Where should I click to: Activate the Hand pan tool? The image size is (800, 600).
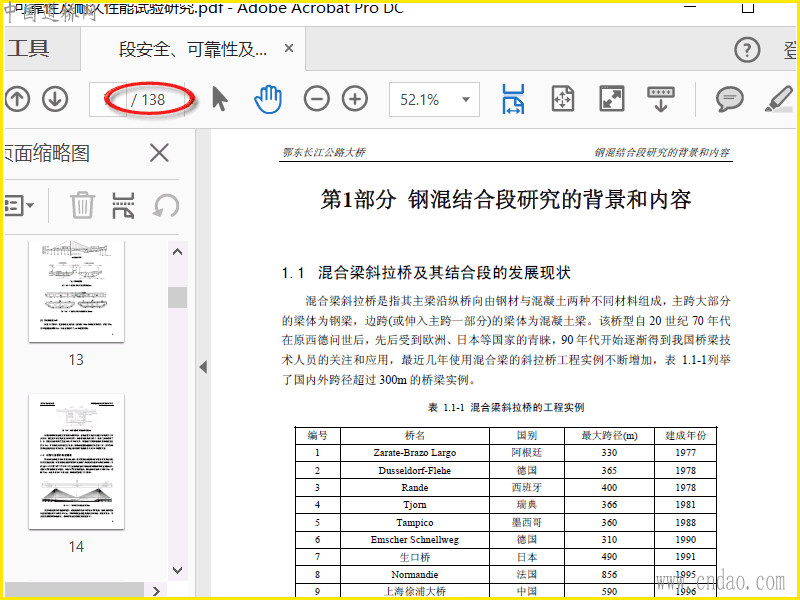click(268, 99)
